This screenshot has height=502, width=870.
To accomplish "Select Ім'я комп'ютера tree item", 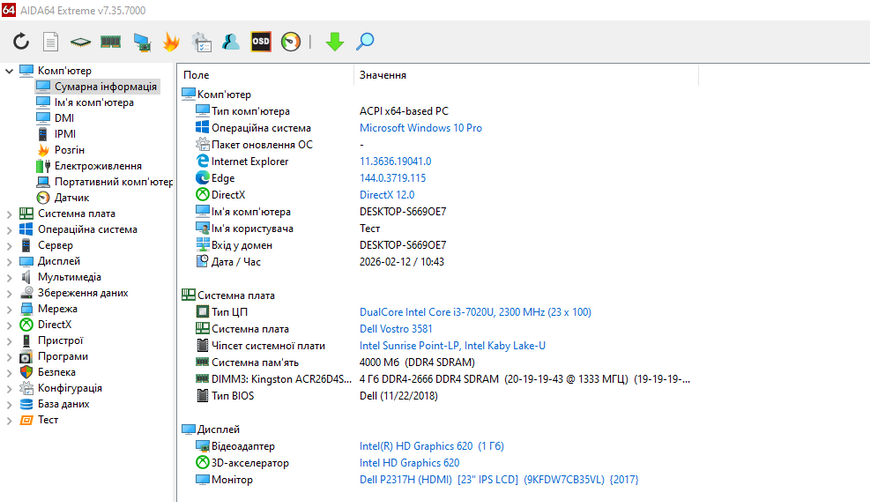I will [x=94, y=103].
